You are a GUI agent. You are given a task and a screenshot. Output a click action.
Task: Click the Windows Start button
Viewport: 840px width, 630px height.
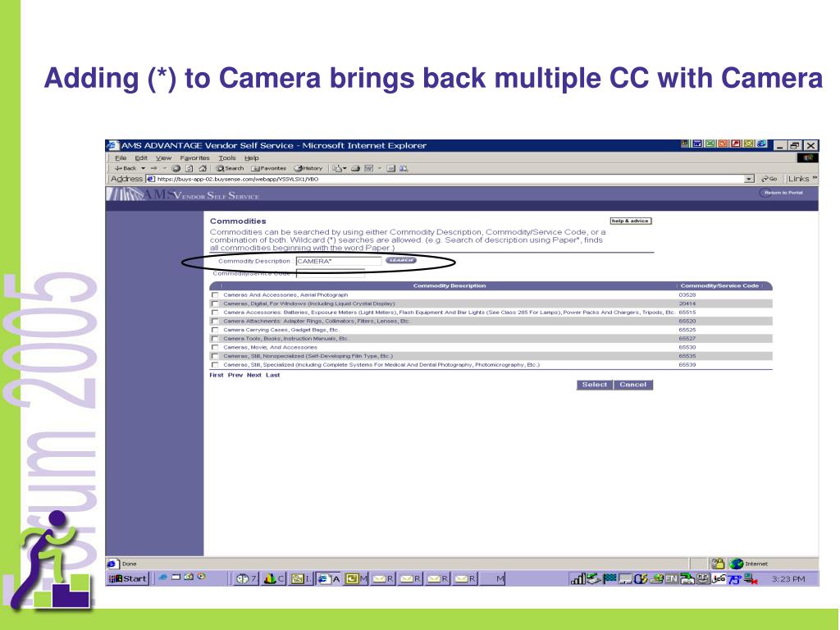click(127, 578)
